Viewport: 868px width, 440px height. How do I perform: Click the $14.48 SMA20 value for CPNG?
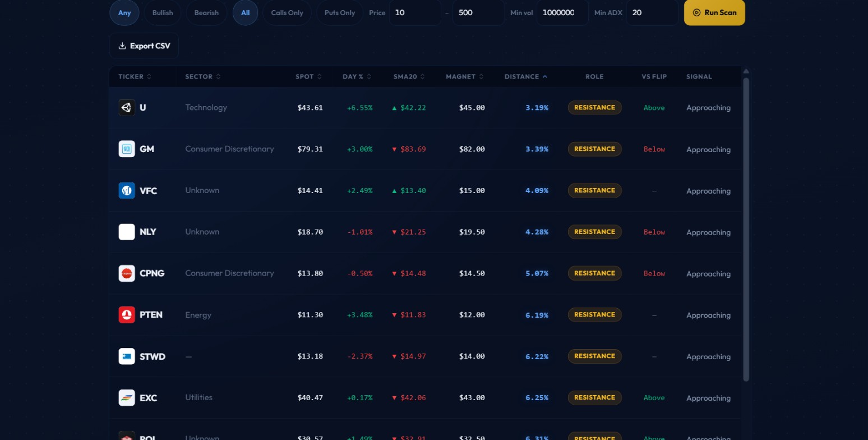[x=413, y=274]
